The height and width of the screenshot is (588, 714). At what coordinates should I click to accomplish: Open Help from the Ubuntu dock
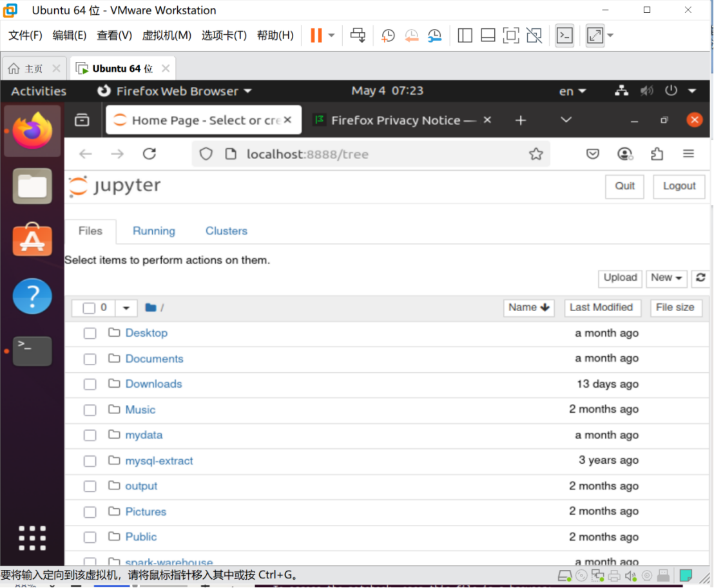click(32, 296)
